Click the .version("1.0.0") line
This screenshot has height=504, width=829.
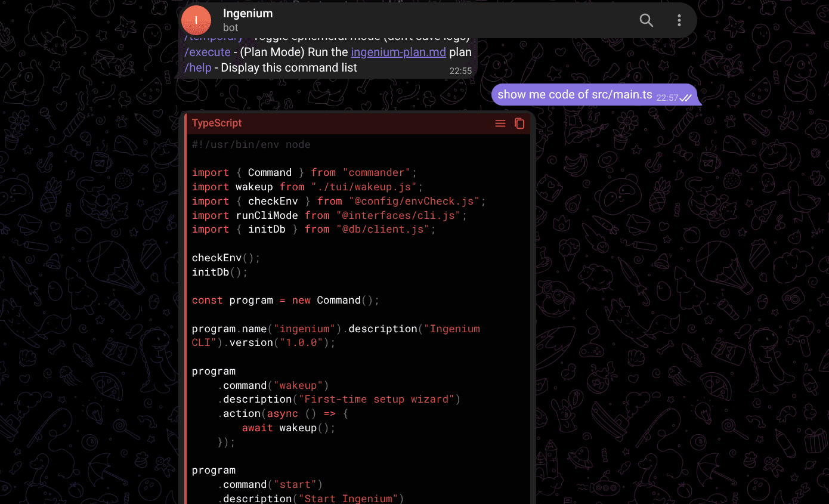pos(264,342)
